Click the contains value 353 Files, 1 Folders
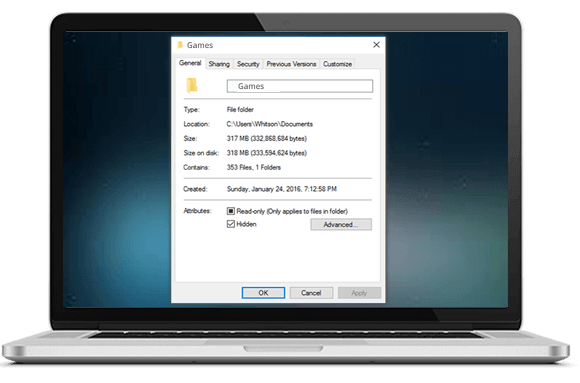 (254, 168)
